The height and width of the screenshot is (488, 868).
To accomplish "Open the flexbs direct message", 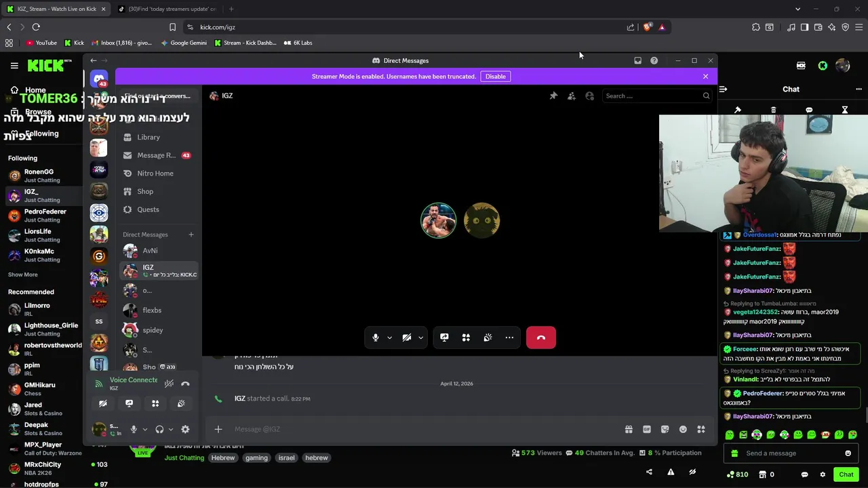I will coord(159,310).
